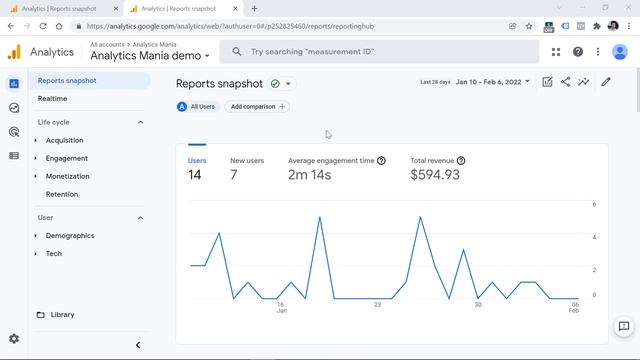Expand the Engagement menu arrow
The height and width of the screenshot is (360, 640).
click(x=36, y=158)
